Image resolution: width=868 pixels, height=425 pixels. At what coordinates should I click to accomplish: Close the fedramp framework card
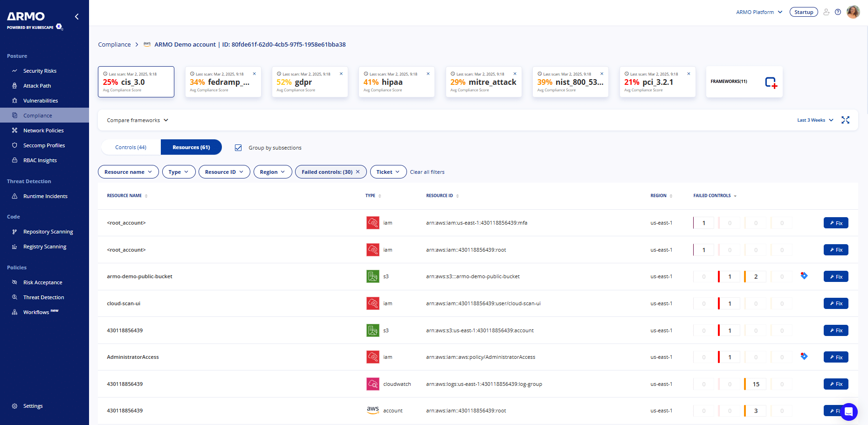click(254, 74)
